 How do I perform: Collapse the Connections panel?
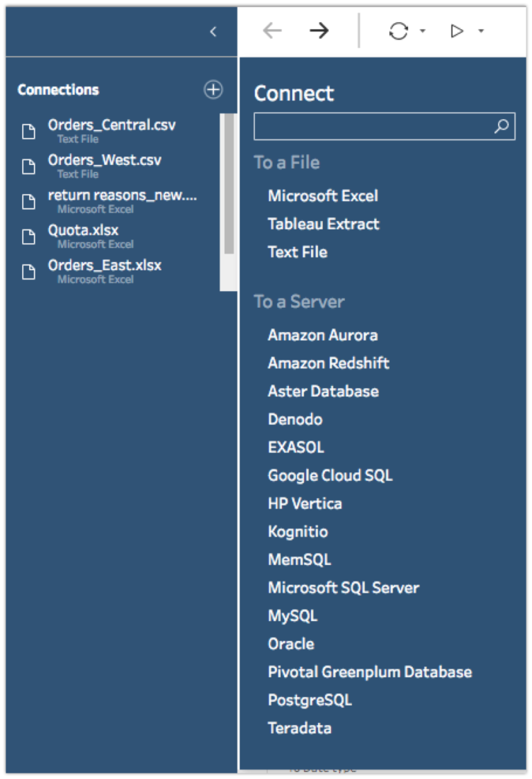[213, 32]
